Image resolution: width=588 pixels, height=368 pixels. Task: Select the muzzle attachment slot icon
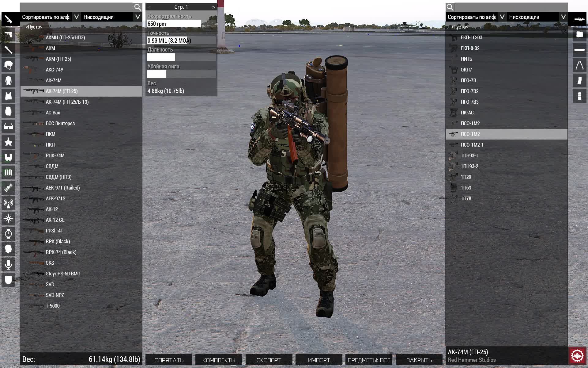[x=579, y=50]
